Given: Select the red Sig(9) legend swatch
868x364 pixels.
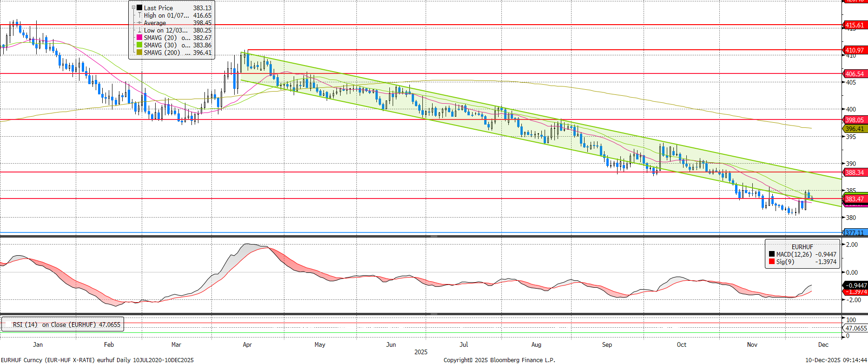Looking at the screenshot, I should 772,262.
